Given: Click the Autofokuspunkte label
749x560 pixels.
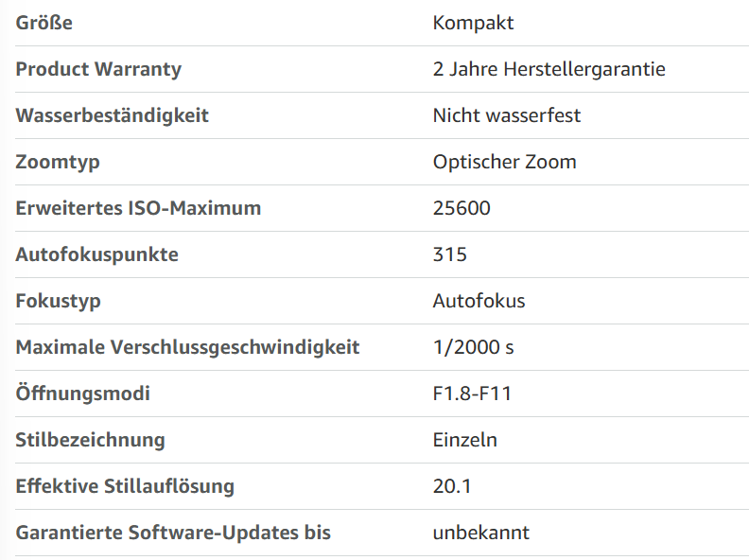Looking at the screenshot, I should 97,254.
